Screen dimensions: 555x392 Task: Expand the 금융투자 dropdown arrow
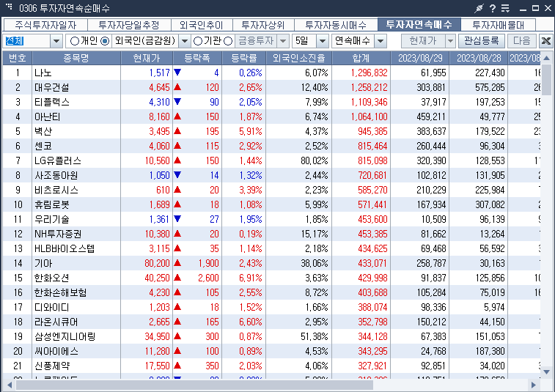[283, 41]
